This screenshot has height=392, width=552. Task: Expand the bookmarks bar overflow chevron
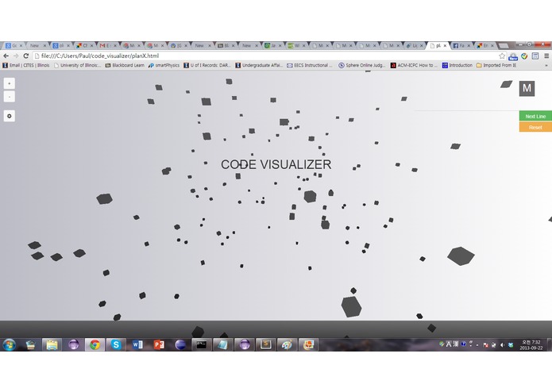pos(546,65)
